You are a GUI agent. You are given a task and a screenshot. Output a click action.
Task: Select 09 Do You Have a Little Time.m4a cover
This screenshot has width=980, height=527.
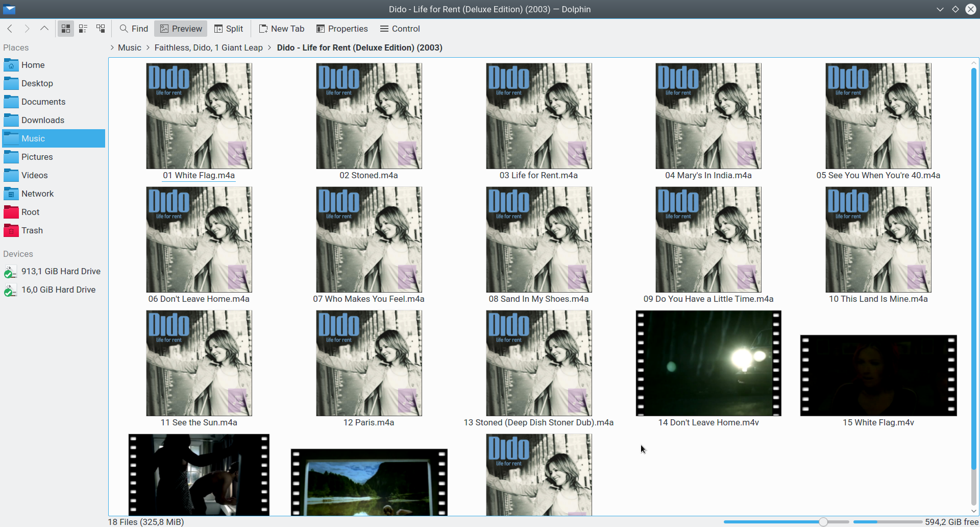tap(708, 239)
